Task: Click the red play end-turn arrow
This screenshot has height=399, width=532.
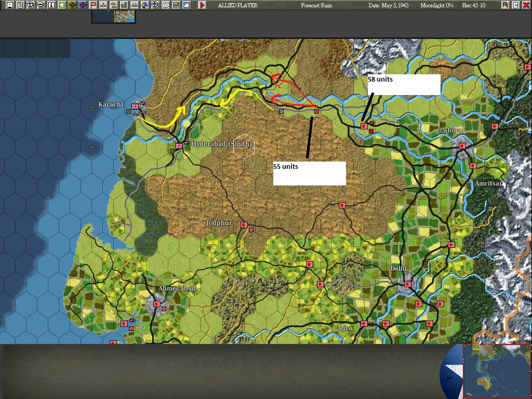Action: pyautogui.click(x=202, y=5)
